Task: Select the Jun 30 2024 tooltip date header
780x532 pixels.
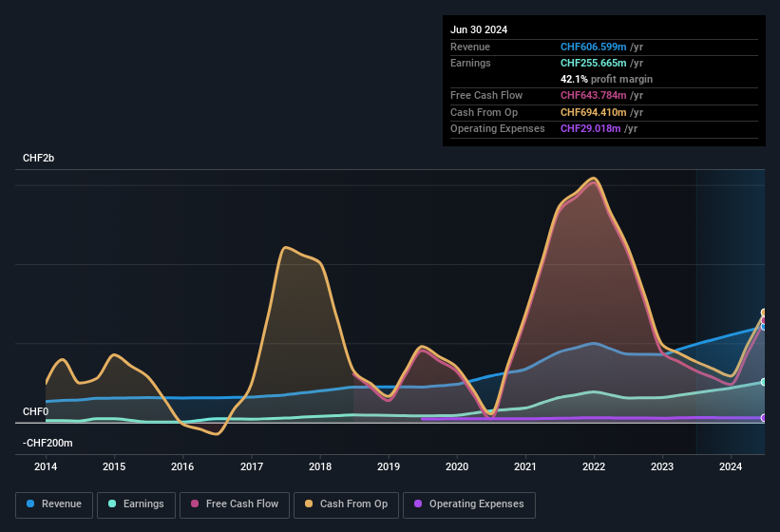Action: pyautogui.click(x=479, y=29)
